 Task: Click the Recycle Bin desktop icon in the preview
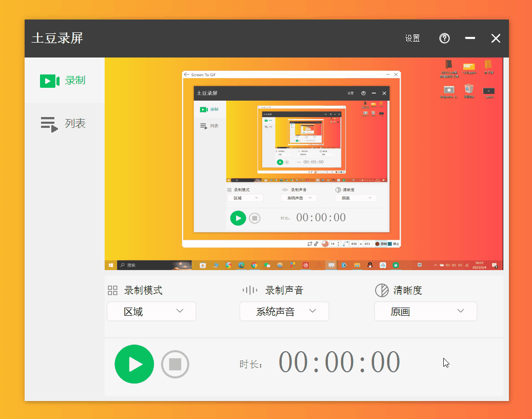pos(469,91)
